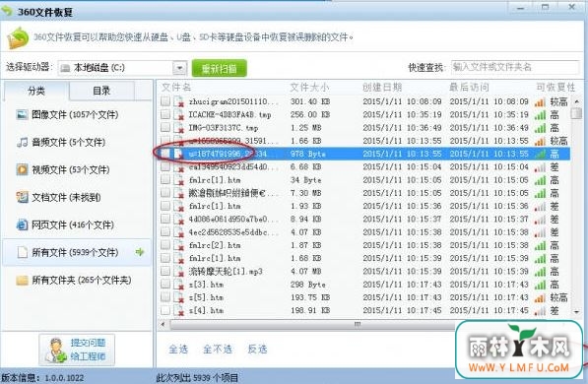Open the video files play icon
The height and width of the screenshot is (384, 588).
coord(22,169)
